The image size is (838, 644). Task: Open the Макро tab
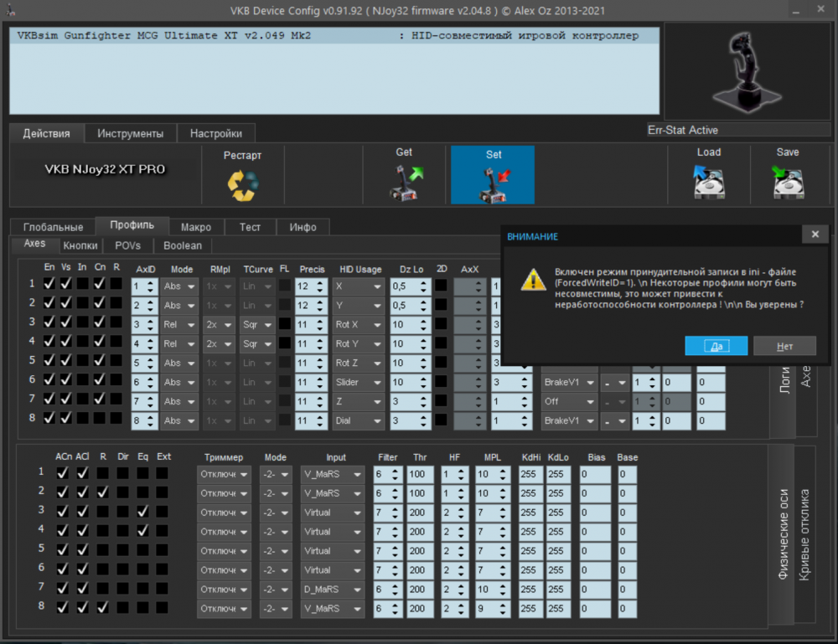[196, 227]
